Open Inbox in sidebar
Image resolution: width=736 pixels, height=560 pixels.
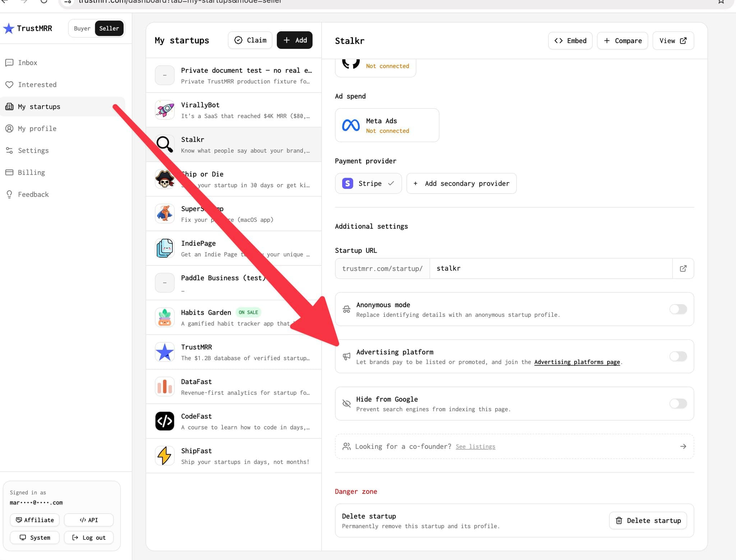pyautogui.click(x=63, y=63)
